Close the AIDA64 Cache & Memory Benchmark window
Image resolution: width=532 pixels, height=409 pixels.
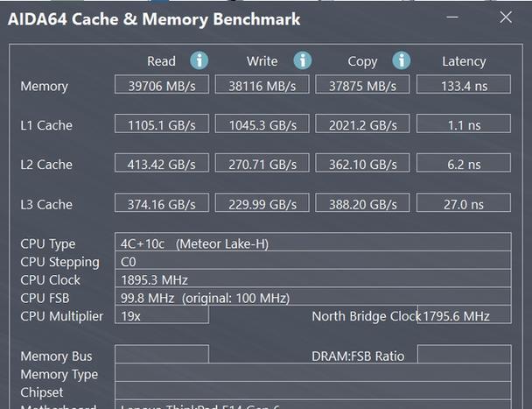[x=506, y=17]
